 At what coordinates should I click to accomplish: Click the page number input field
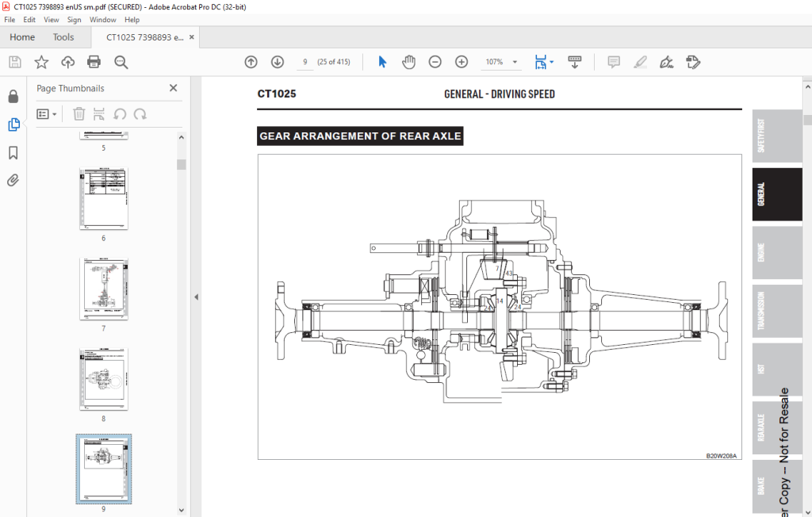(305, 62)
